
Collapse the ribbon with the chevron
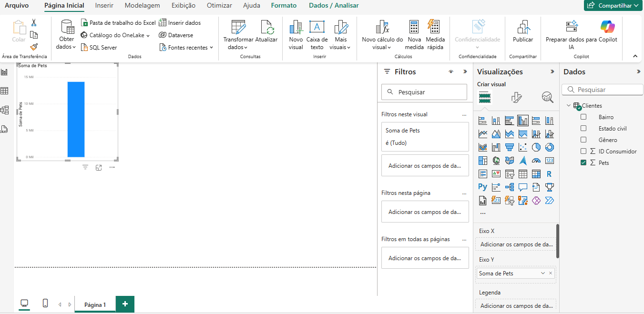tap(635, 56)
